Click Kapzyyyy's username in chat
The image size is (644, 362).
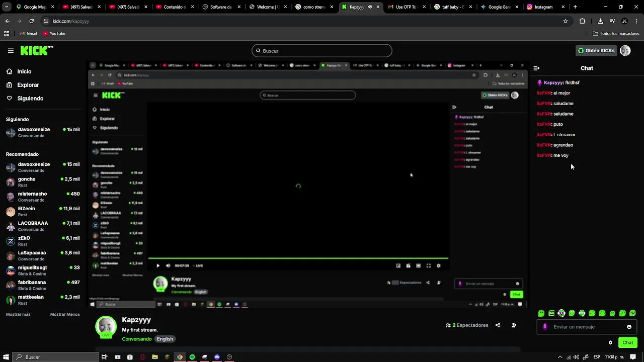[553, 82]
